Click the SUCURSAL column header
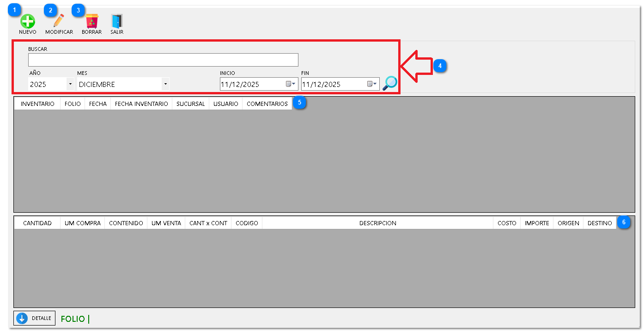This screenshot has width=644, height=332. point(190,104)
